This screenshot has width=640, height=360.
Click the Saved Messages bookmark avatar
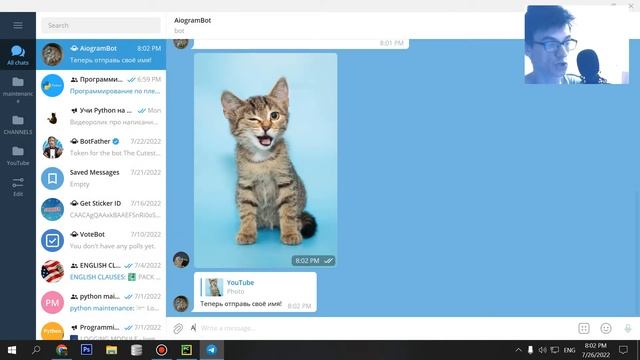coord(52,178)
